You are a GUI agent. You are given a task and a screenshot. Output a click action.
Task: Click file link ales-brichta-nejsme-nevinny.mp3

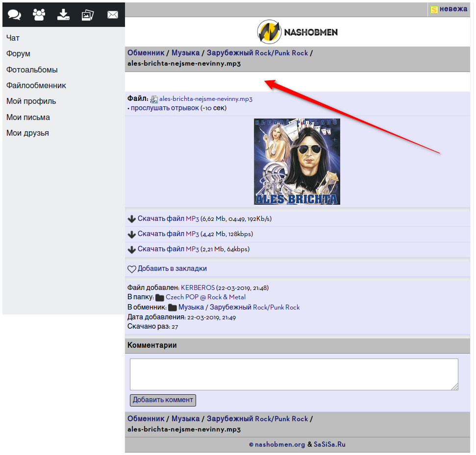[206, 99]
